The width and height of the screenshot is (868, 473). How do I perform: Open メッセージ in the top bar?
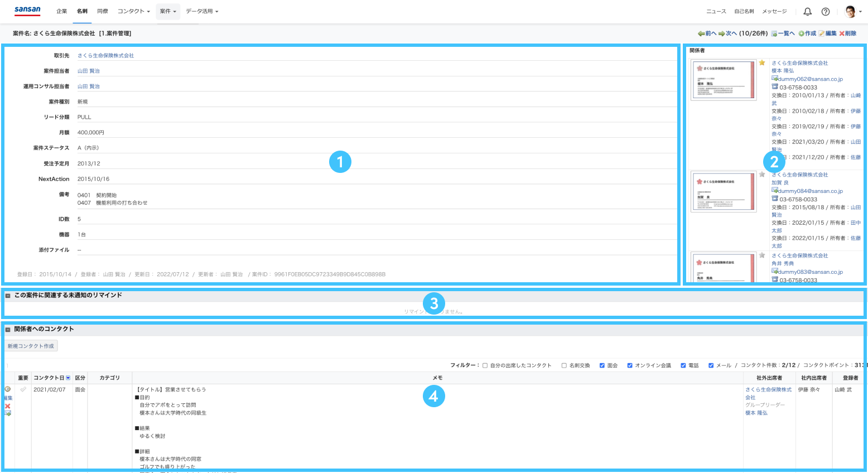point(774,11)
